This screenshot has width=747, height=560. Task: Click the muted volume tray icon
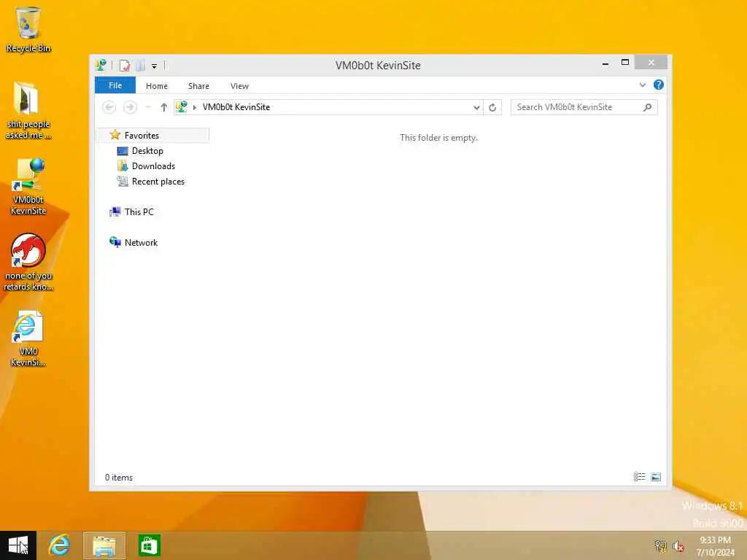[x=678, y=546]
